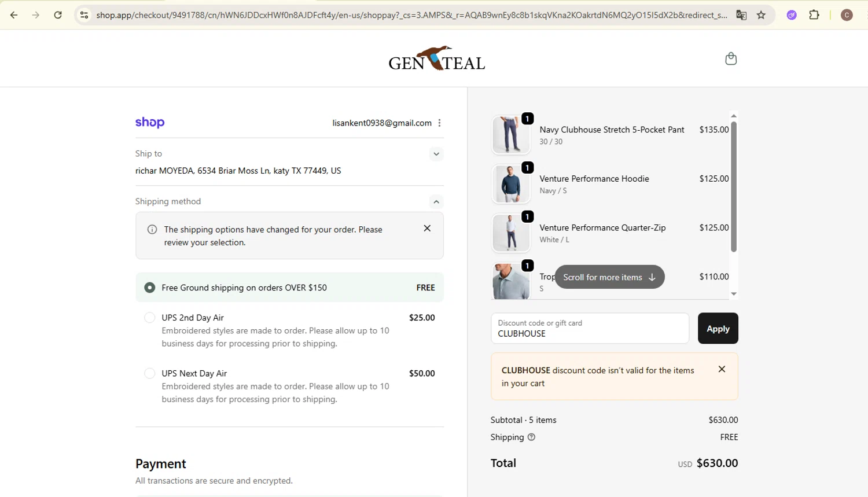Open the Shipping help question mark
868x497 pixels.
[x=531, y=437]
